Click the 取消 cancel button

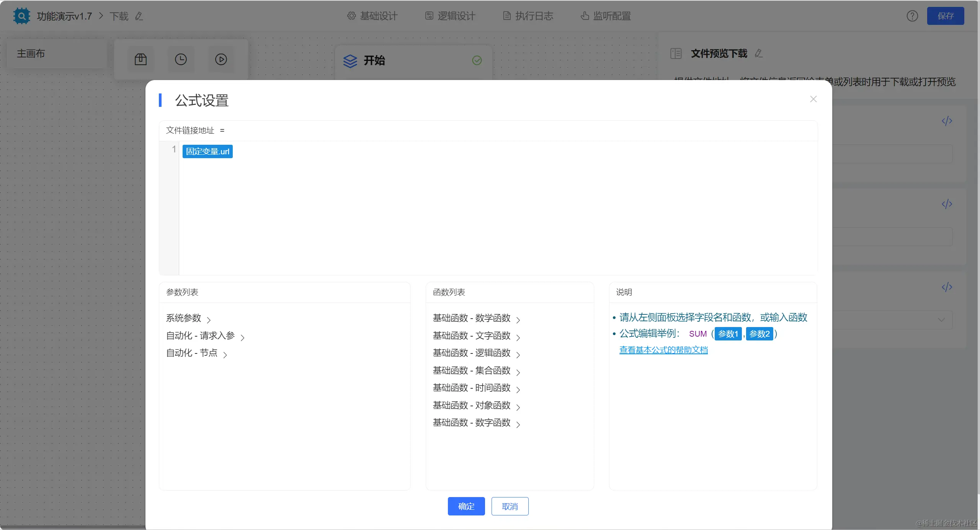click(x=510, y=506)
